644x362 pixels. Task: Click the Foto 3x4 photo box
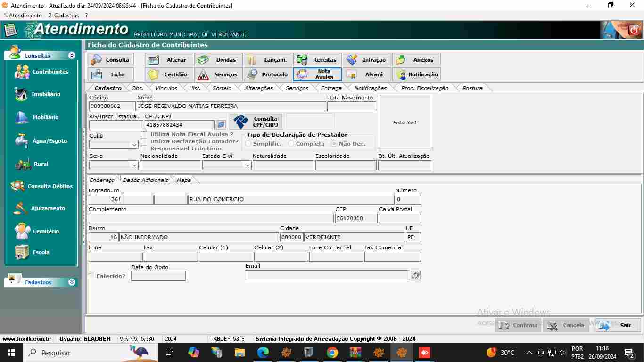click(x=405, y=123)
